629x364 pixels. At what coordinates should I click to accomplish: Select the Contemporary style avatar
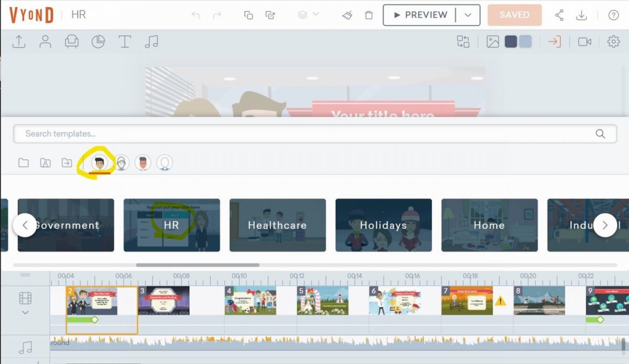click(143, 163)
